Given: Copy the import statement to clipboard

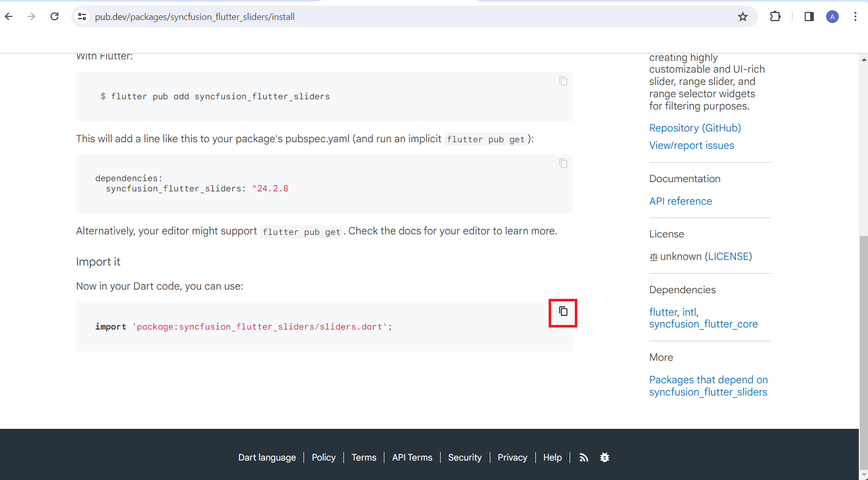Looking at the screenshot, I should [x=563, y=312].
